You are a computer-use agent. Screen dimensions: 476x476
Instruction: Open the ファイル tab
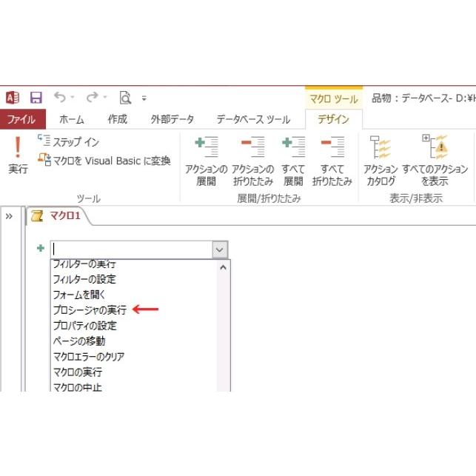[21, 119]
